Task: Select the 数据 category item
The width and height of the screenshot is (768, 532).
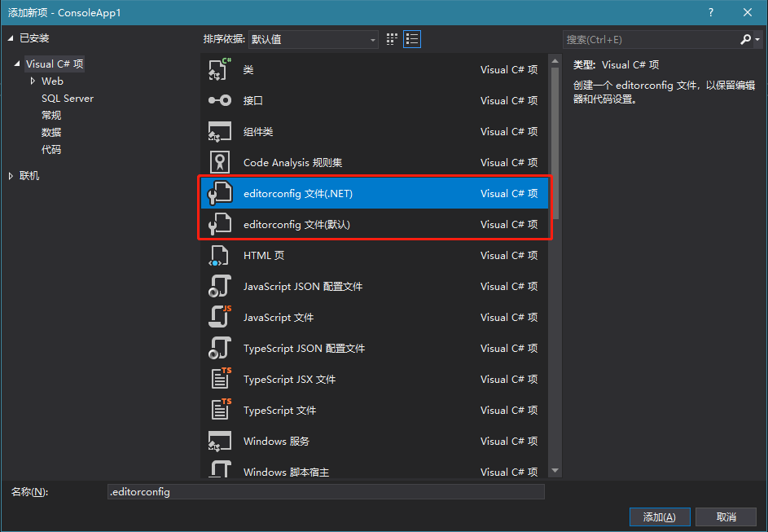Action: point(50,132)
